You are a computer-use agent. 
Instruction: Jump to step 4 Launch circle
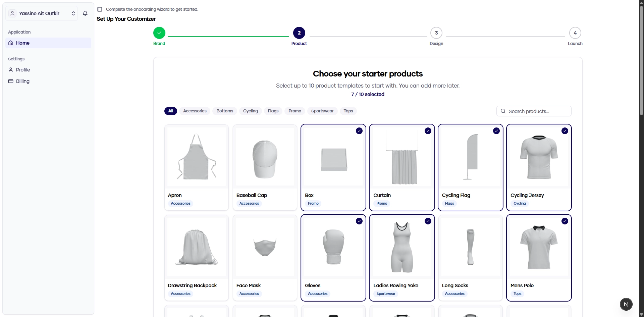click(575, 33)
